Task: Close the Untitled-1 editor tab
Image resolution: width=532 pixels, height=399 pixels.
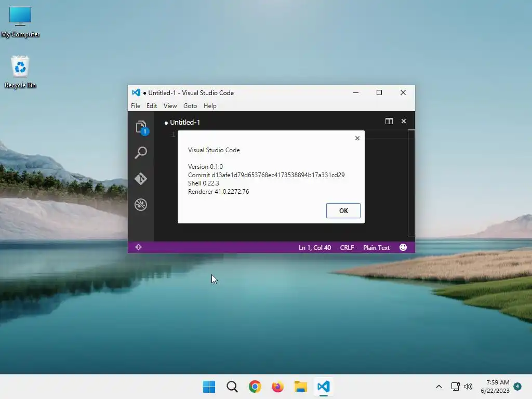Action: click(403, 121)
